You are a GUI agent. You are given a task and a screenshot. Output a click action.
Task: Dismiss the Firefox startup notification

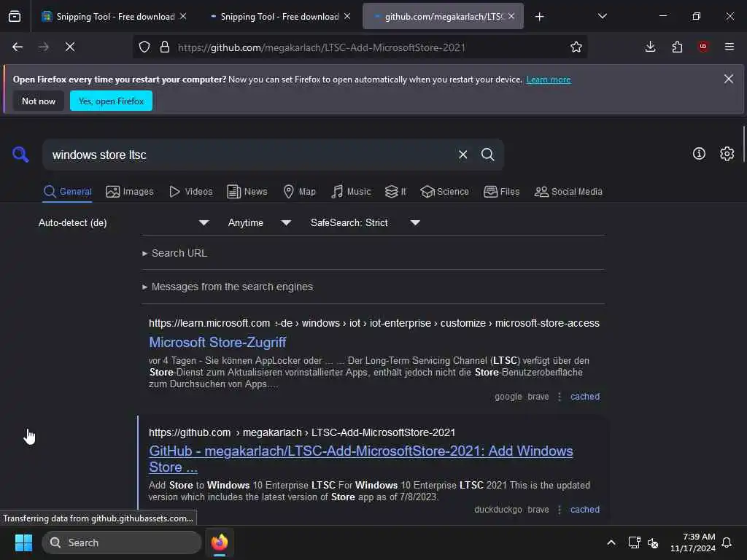click(x=729, y=79)
